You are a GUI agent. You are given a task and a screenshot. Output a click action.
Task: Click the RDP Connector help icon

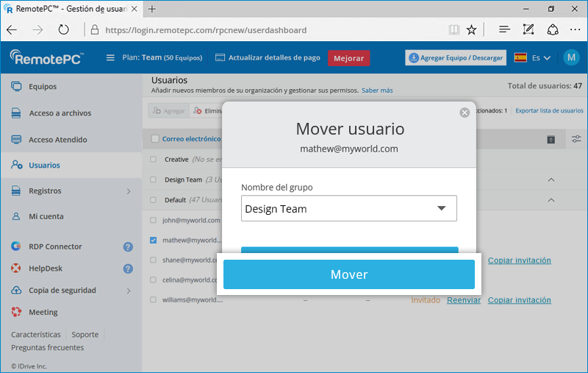click(x=128, y=247)
